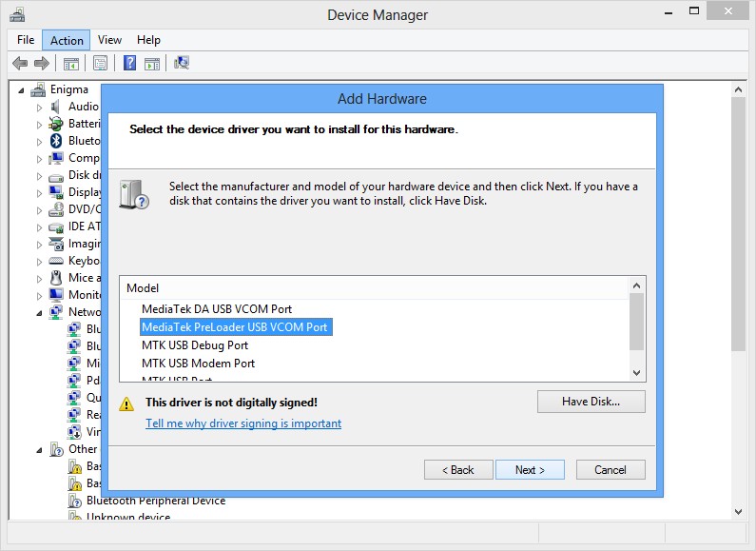The height and width of the screenshot is (551, 756).
Task: Click the Disk drives icon
Action: pyautogui.click(x=56, y=177)
